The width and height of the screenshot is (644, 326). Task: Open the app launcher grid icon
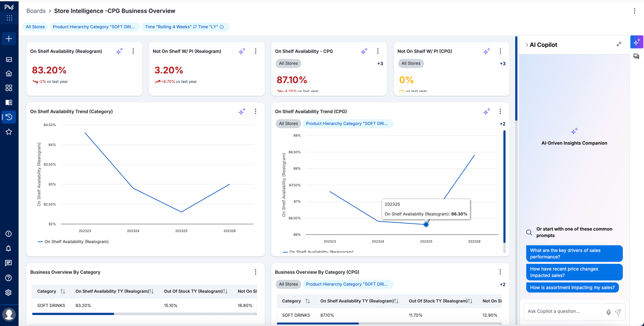pos(9,18)
